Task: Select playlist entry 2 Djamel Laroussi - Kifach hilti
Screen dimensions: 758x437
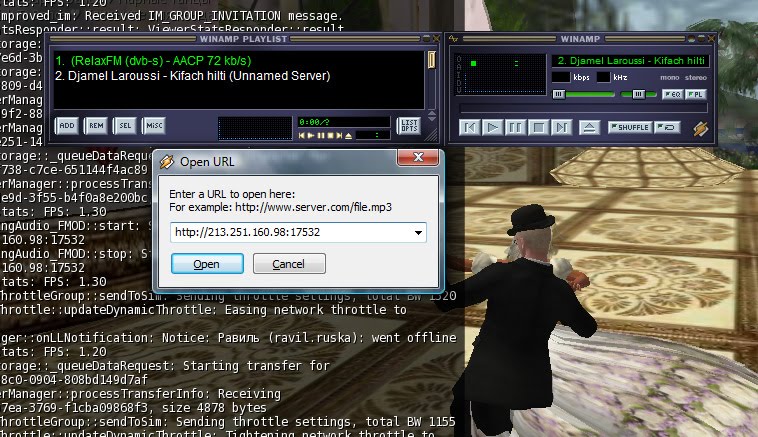Action: 192,76
